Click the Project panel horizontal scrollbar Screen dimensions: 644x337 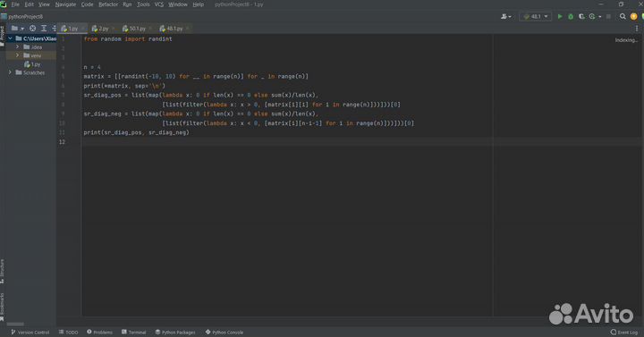[x=15, y=324]
